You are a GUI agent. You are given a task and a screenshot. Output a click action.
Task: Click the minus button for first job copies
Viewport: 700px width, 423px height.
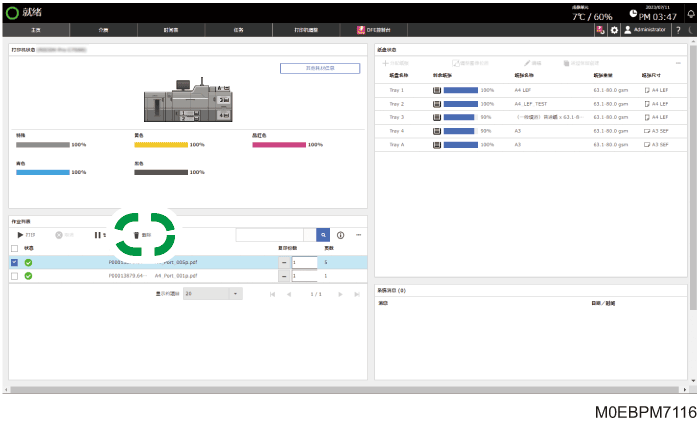pyautogui.click(x=284, y=262)
